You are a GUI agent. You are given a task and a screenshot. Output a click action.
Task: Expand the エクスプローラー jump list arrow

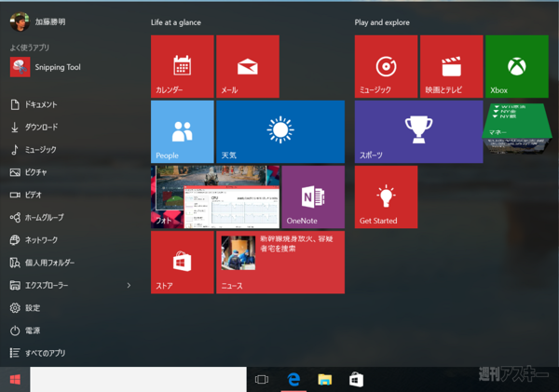click(129, 285)
